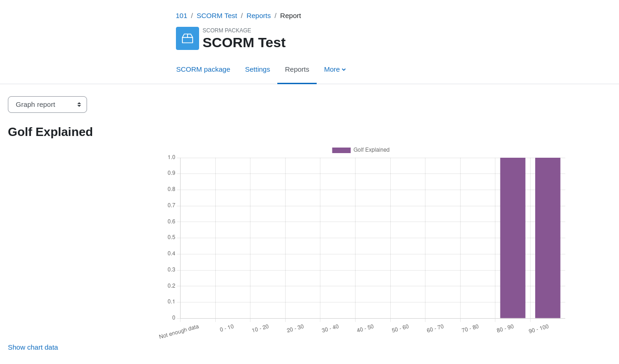The image size is (619, 364).
Task: Click the Golf Explained heading
Action: pos(50,132)
